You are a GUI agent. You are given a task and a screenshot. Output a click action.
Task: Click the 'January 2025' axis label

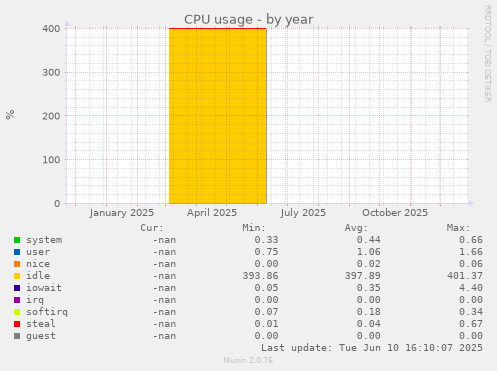click(122, 213)
